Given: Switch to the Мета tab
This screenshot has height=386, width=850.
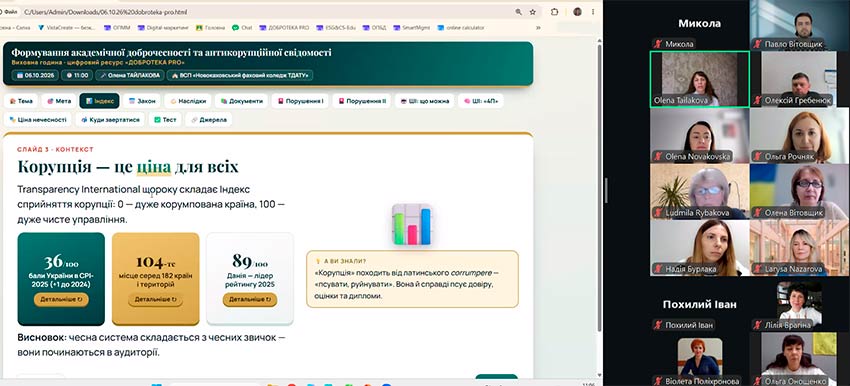Looking at the screenshot, I should coord(59,101).
